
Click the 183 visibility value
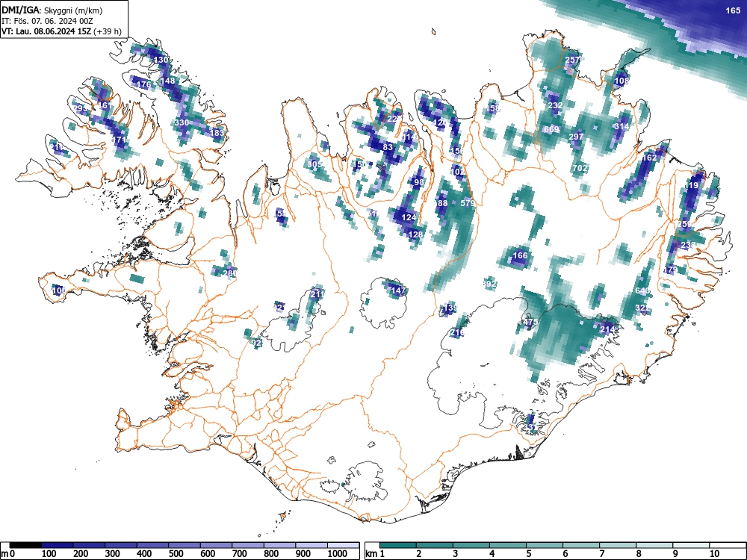click(x=217, y=133)
